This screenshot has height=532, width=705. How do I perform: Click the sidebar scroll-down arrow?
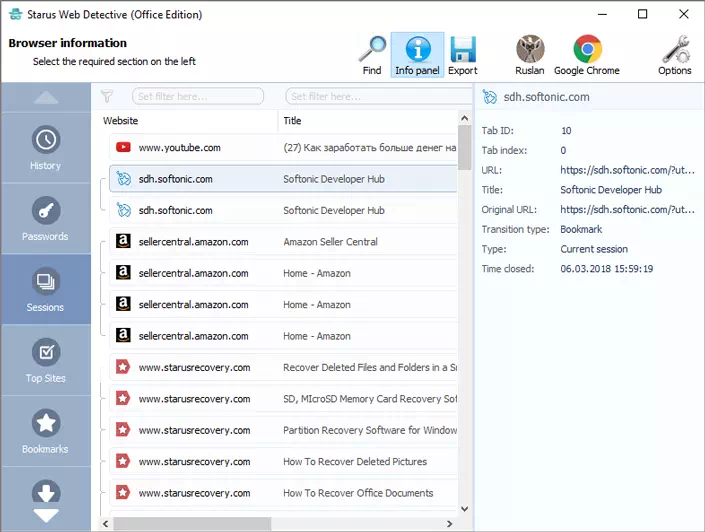tap(46, 516)
